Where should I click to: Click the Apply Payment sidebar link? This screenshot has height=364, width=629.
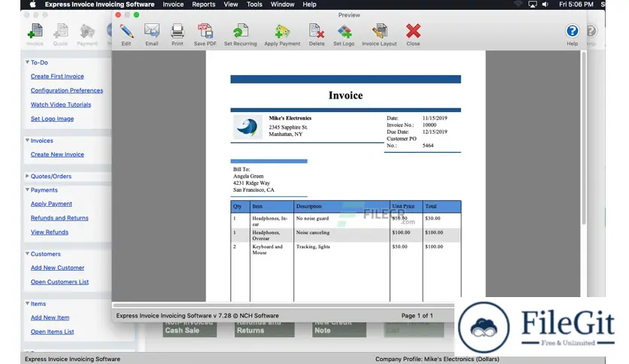pyautogui.click(x=51, y=204)
